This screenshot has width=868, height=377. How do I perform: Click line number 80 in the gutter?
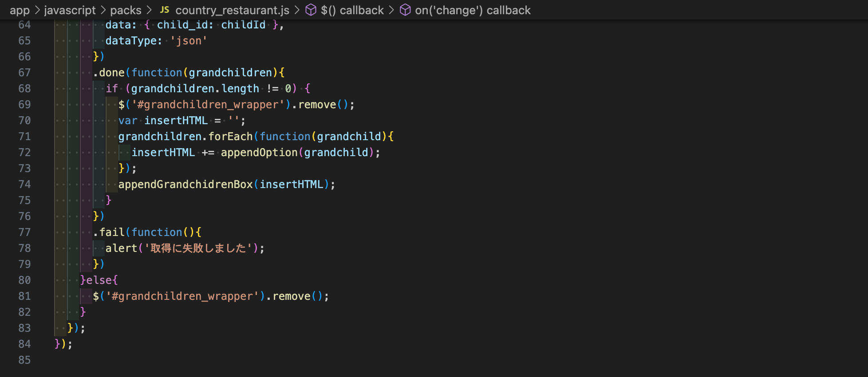[25, 280]
